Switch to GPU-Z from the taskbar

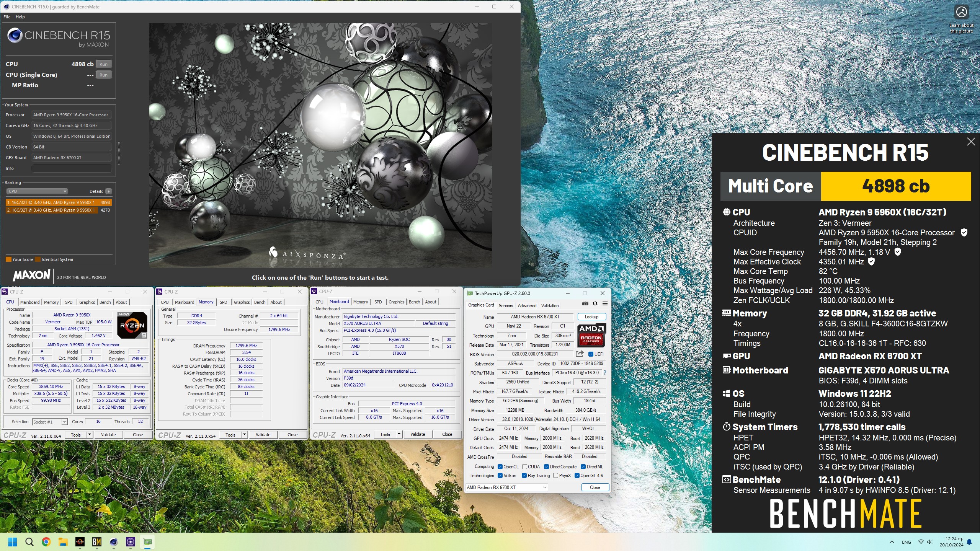(147, 542)
